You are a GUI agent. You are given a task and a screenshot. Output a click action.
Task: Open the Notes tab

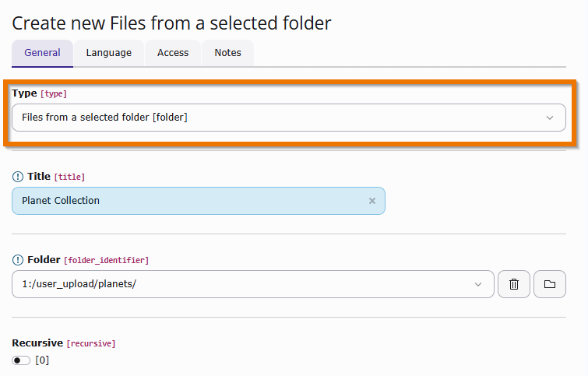[x=227, y=53]
